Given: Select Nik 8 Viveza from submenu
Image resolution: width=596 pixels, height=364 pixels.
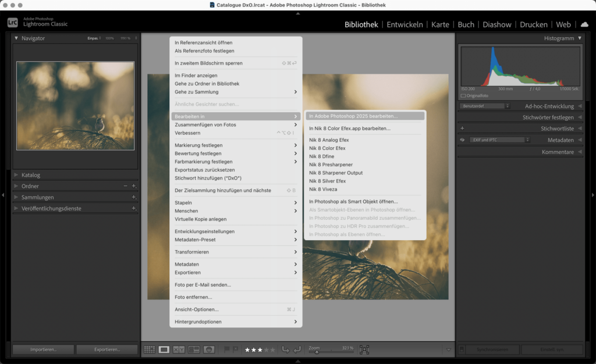Looking at the screenshot, I should pyautogui.click(x=323, y=189).
